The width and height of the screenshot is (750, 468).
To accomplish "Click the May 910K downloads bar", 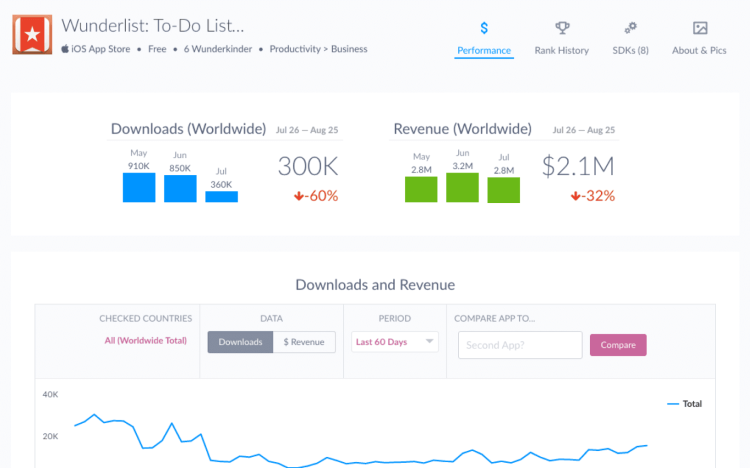I will coord(139,187).
